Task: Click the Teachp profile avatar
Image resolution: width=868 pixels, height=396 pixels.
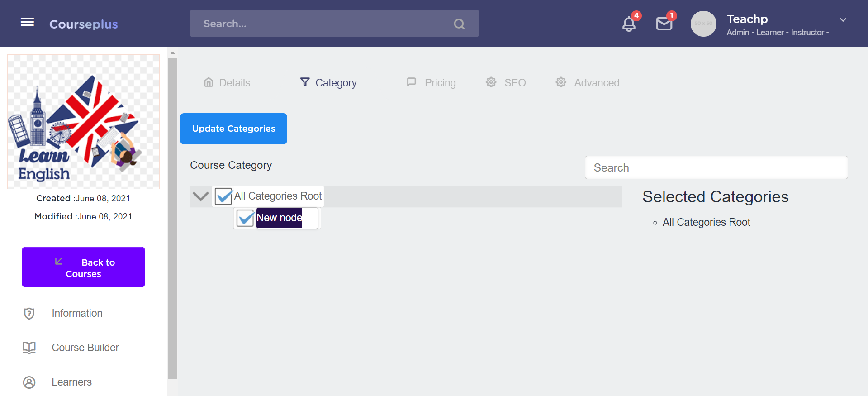Action: pyautogui.click(x=703, y=24)
